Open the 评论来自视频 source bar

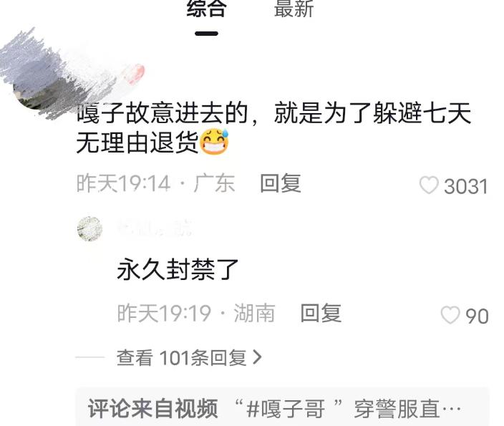282,407
